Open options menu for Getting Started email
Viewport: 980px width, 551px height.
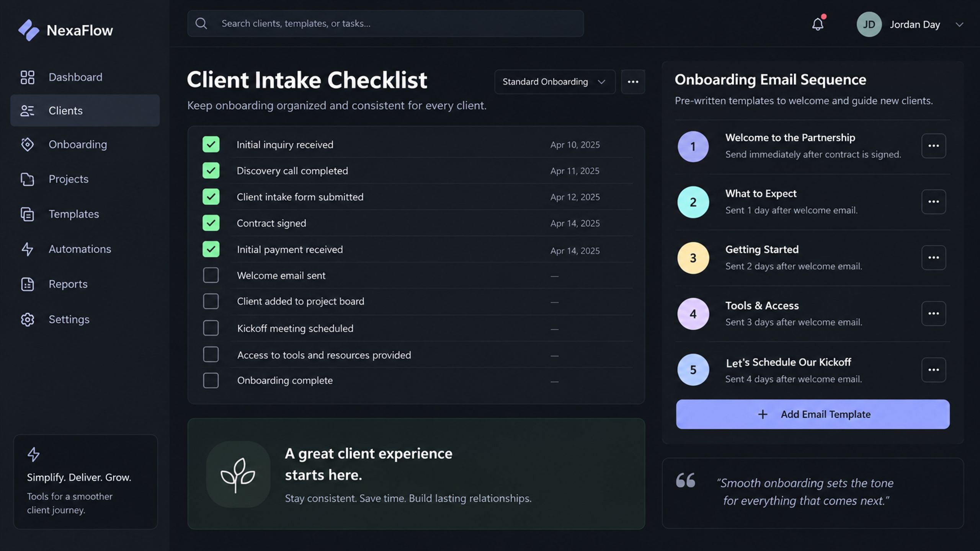(933, 258)
